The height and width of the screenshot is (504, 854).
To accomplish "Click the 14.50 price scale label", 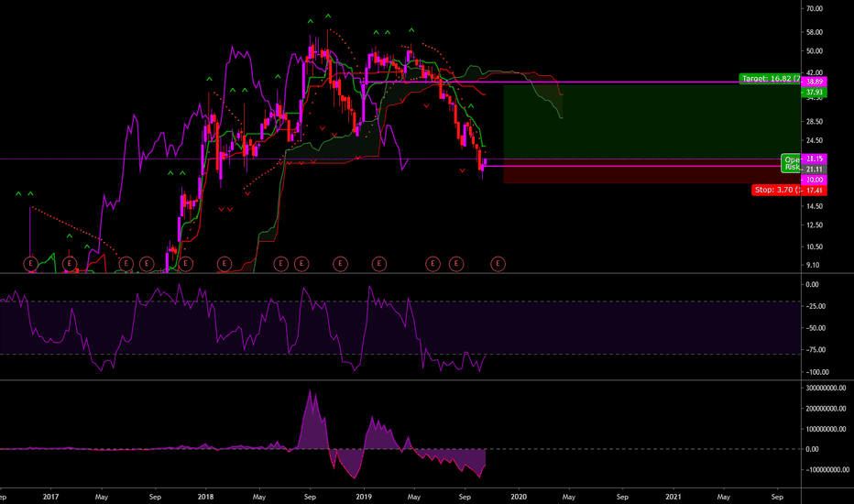I will (x=815, y=206).
